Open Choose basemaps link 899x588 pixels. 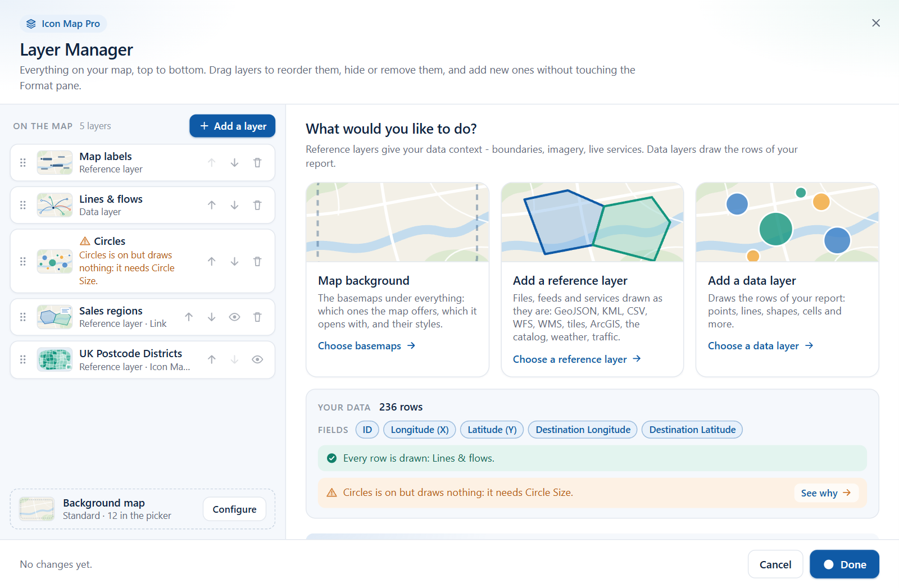coord(366,346)
